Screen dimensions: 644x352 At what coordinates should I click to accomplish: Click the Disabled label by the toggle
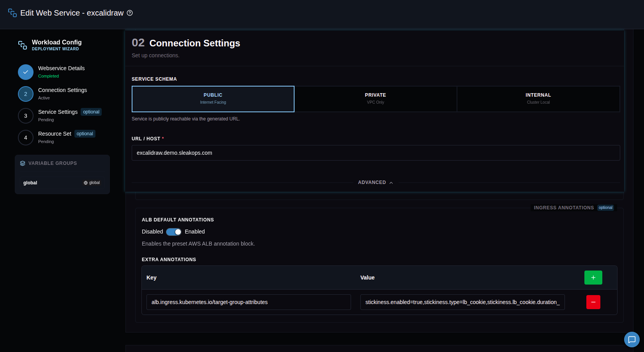pos(152,232)
